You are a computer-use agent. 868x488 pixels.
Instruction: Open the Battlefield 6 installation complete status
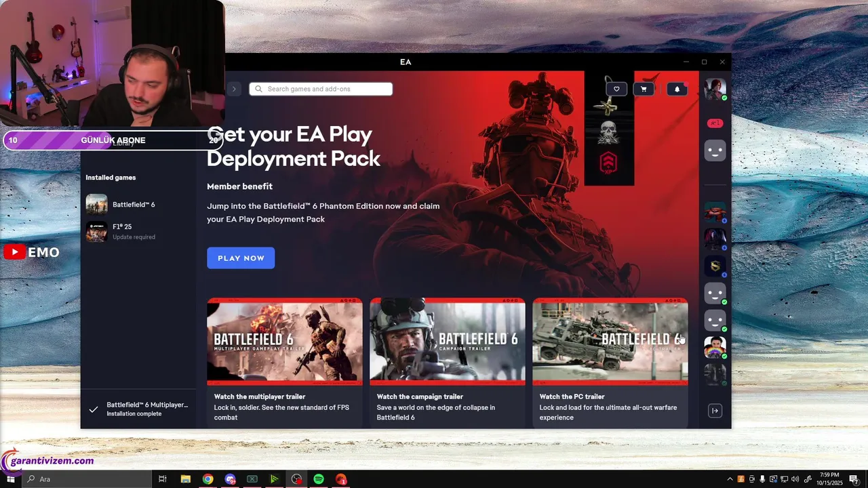pos(139,409)
